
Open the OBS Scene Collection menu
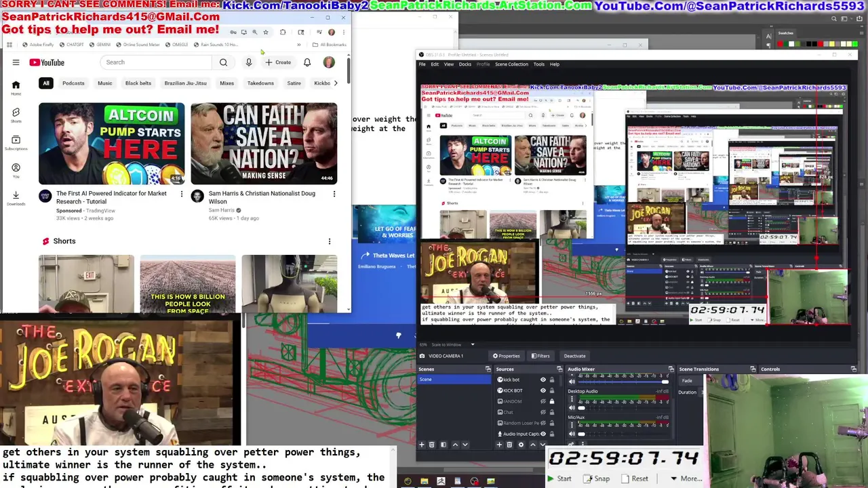pyautogui.click(x=511, y=64)
